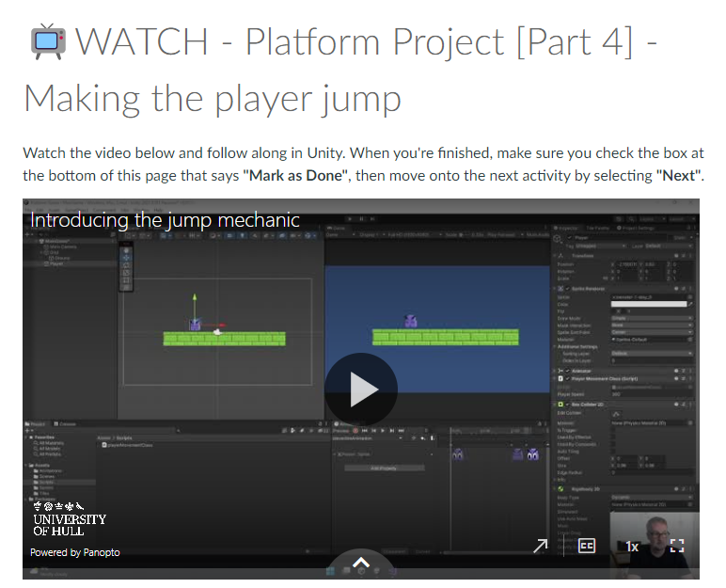Play the video using the center play button
Image resolution: width=726 pixels, height=588 pixels.
[361, 389]
